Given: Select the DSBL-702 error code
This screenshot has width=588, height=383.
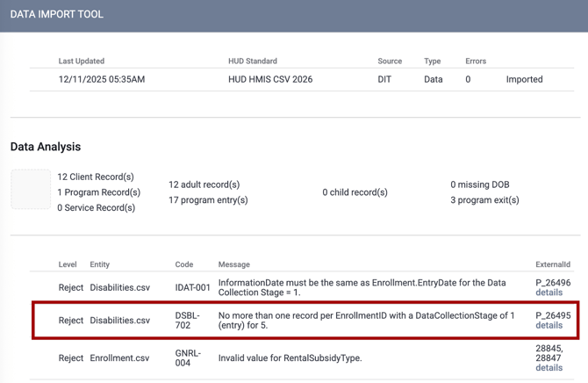Looking at the screenshot, I should [x=188, y=321].
